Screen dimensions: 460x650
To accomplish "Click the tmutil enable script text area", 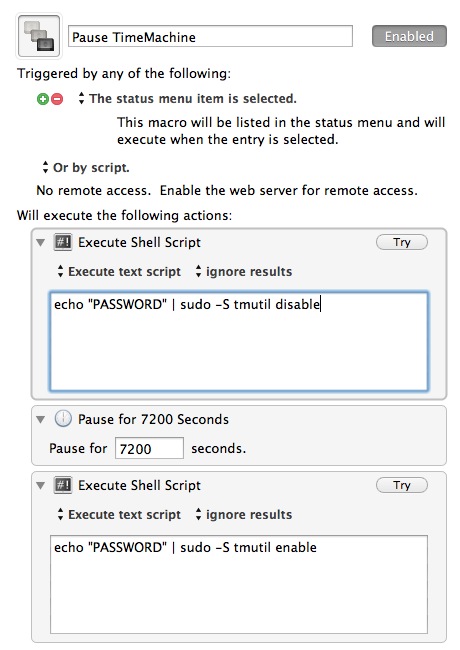I will click(x=239, y=585).
